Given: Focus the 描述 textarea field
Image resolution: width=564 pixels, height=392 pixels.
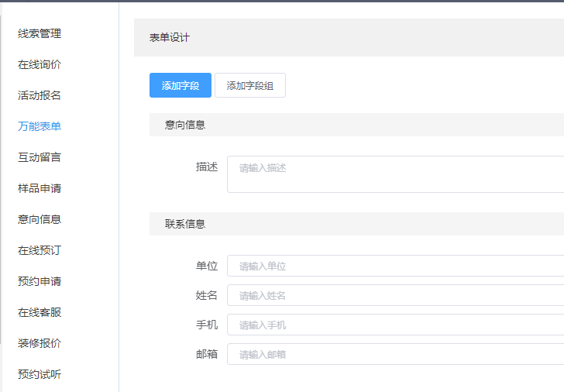Looking at the screenshot, I should (395, 174).
